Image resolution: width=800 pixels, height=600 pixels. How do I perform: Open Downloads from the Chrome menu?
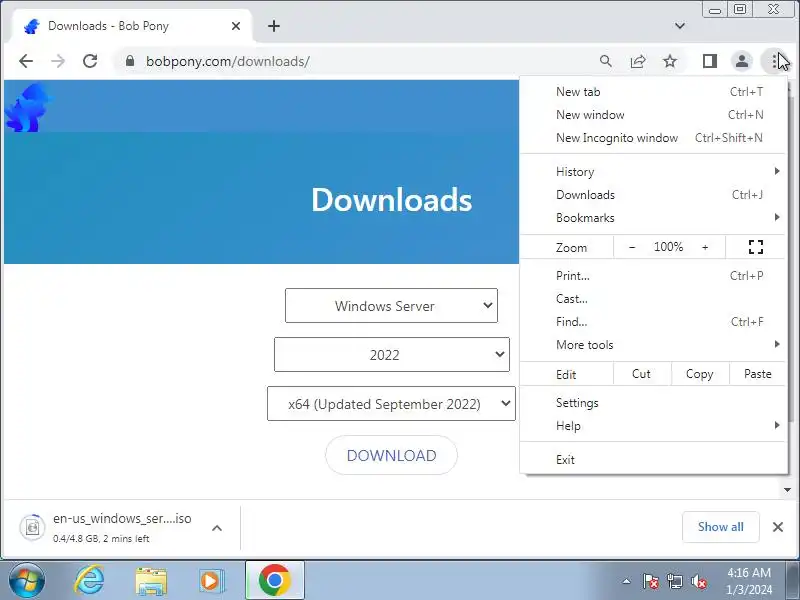coord(653,195)
